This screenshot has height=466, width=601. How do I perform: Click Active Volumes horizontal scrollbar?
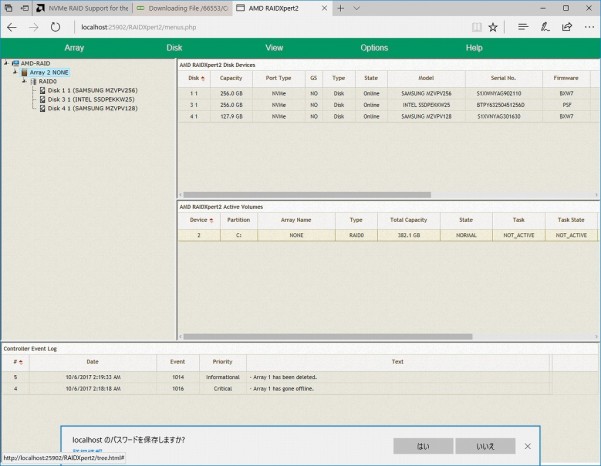tap(328, 336)
